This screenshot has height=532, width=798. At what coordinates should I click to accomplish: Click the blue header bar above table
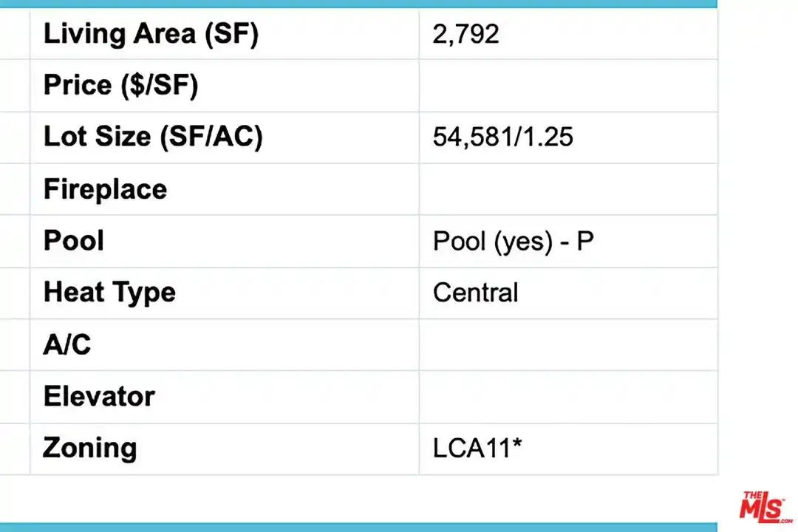[x=358, y=4]
